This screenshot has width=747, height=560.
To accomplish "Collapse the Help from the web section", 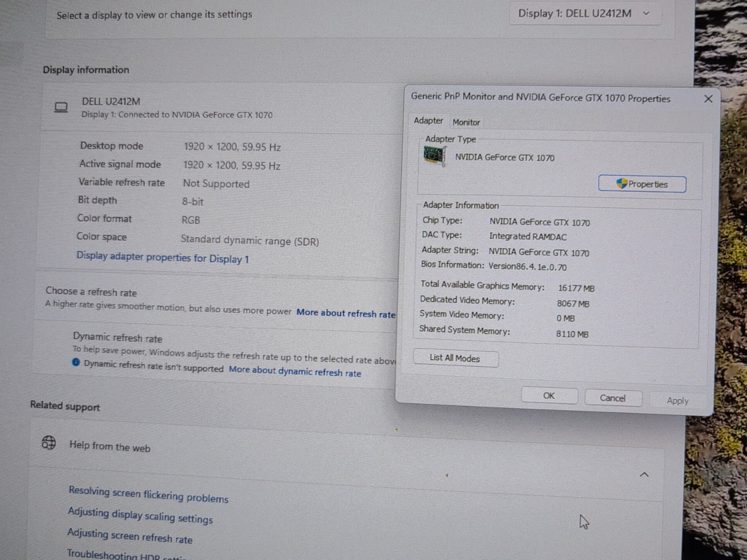I will pyautogui.click(x=644, y=474).
